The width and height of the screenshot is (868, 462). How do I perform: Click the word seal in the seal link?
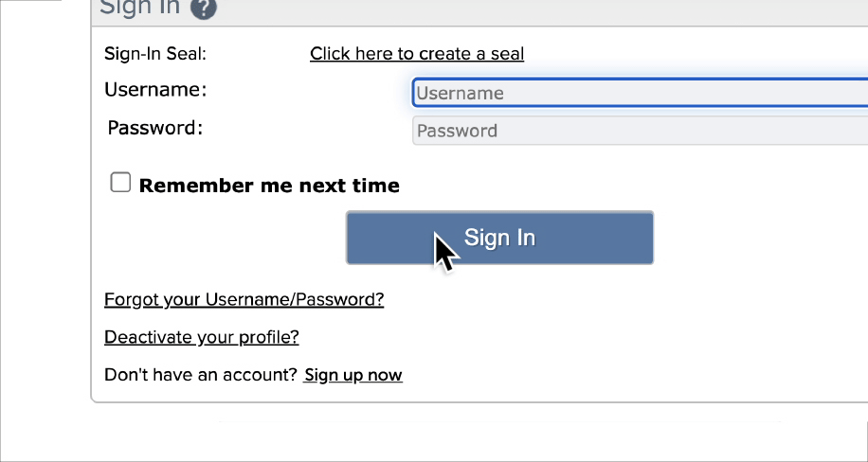coord(507,54)
